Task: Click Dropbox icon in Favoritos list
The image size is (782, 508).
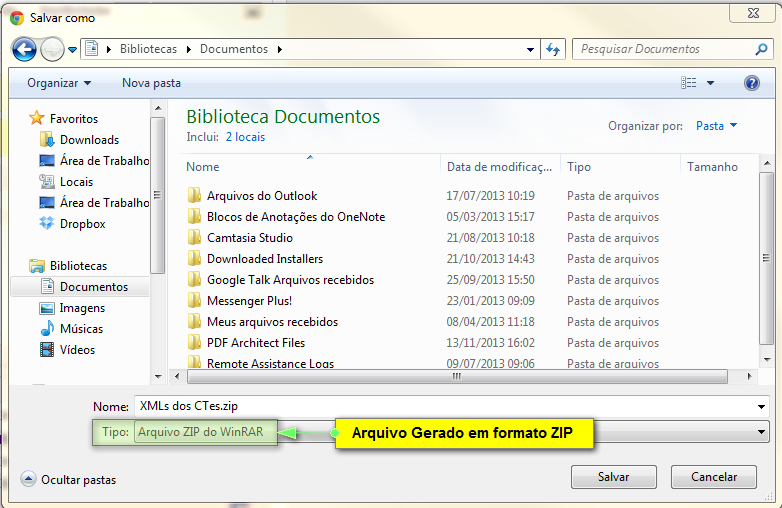Action: pyautogui.click(x=47, y=223)
